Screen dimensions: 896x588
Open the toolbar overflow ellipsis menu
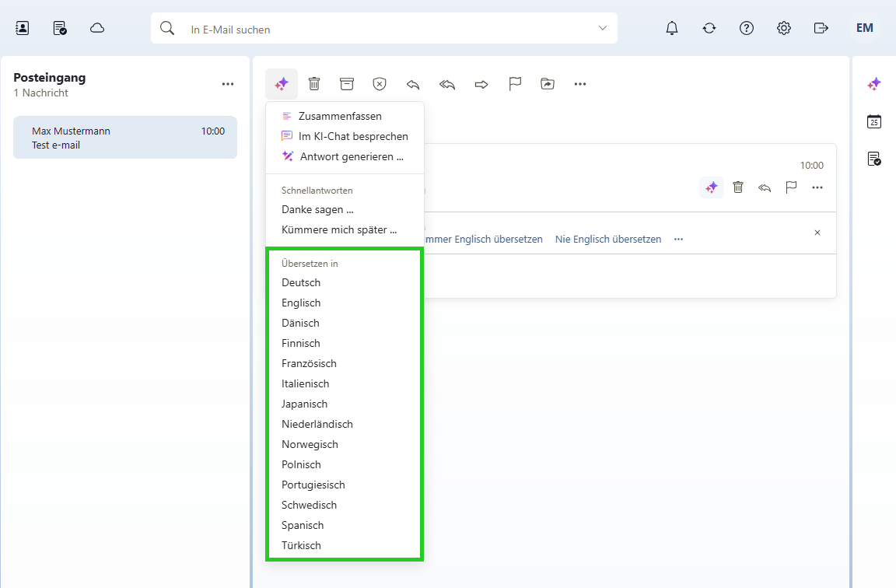[579, 83]
